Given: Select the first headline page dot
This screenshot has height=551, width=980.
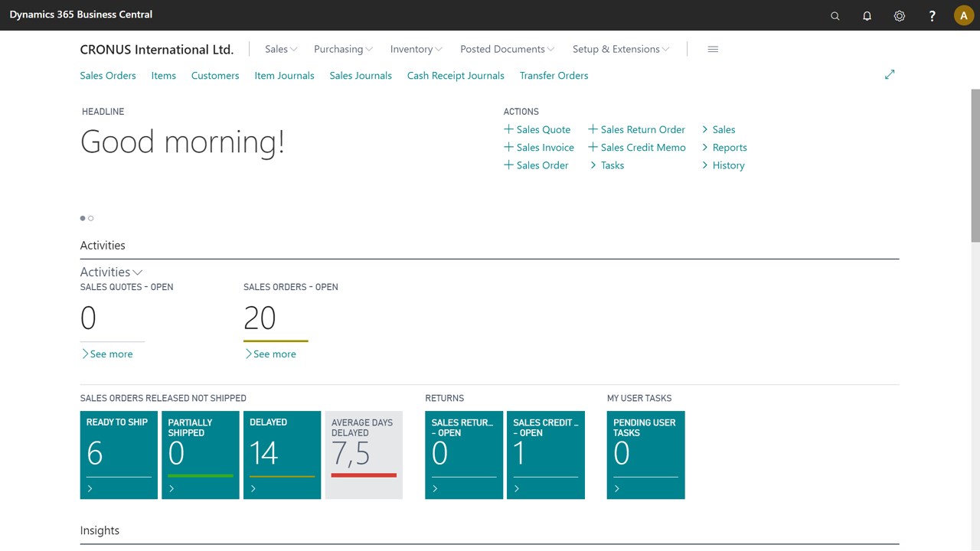Looking at the screenshot, I should point(83,218).
